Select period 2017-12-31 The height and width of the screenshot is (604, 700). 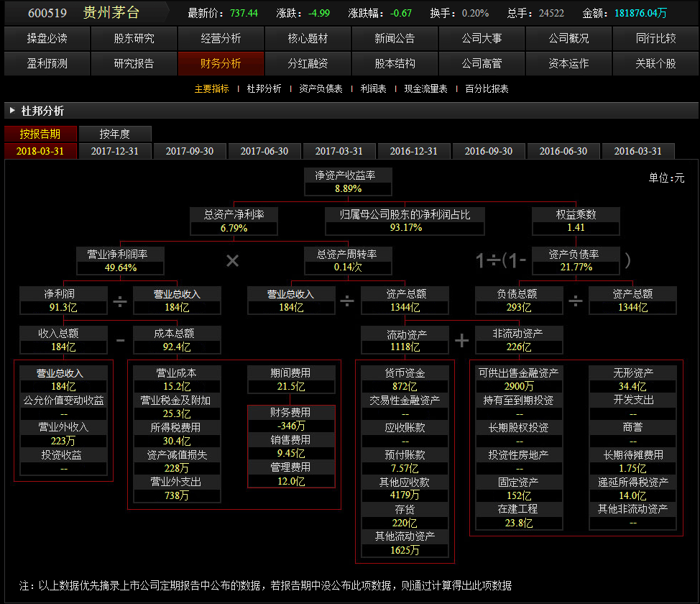click(115, 151)
